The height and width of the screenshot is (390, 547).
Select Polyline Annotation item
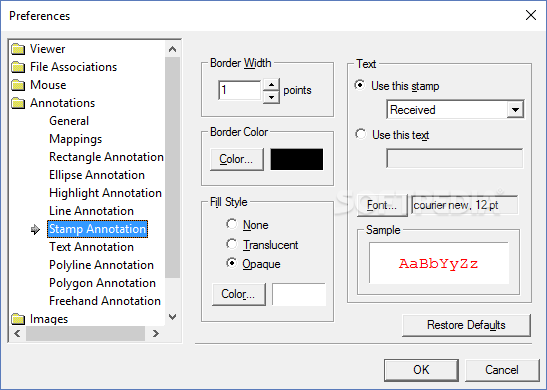[101, 265]
